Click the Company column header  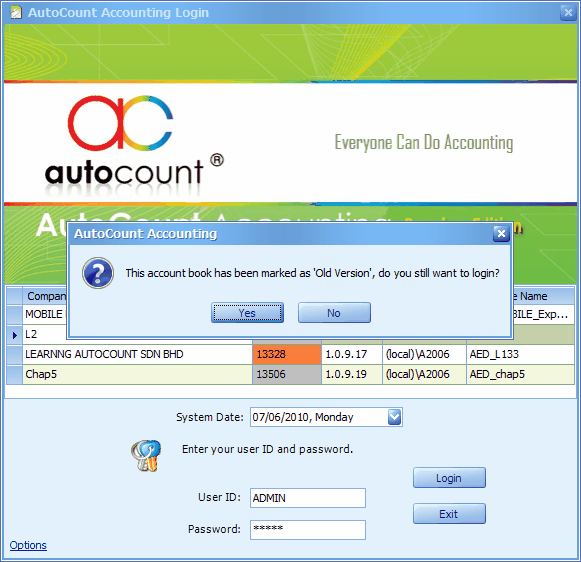pyautogui.click(x=45, y=296)
